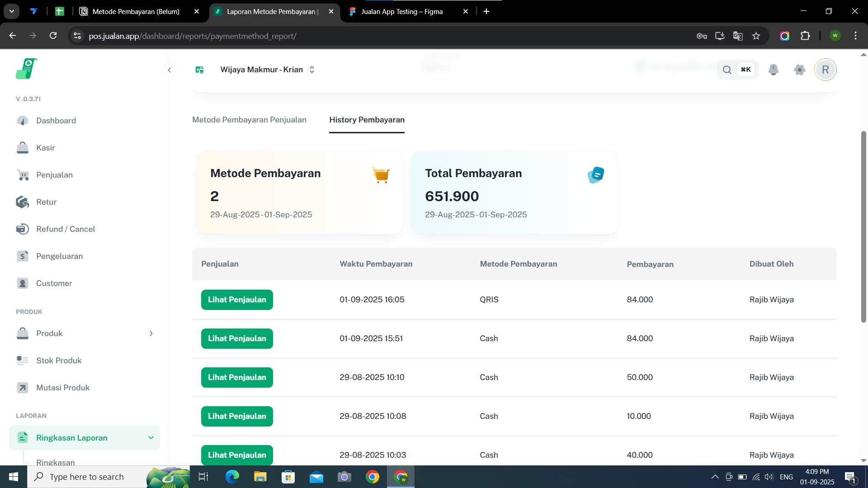Click Lihat Penjualan for 29-08-2025 10:10
This screenshot has width=868, height=488.
point(237,377)
